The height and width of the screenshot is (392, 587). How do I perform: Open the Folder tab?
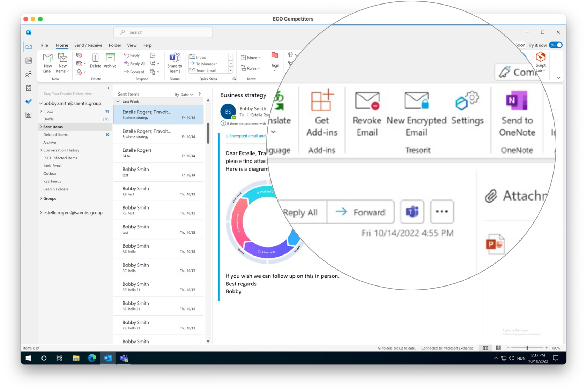click(115, 45)
